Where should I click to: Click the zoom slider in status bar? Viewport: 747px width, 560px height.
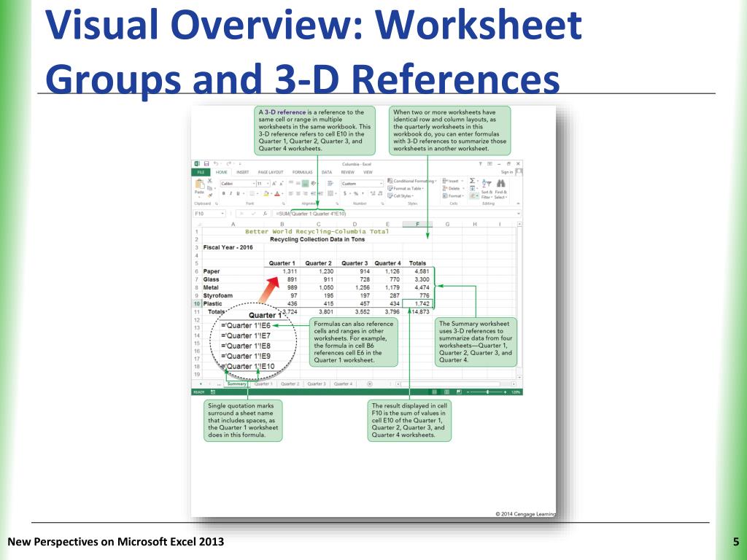(x=487, y=392)
